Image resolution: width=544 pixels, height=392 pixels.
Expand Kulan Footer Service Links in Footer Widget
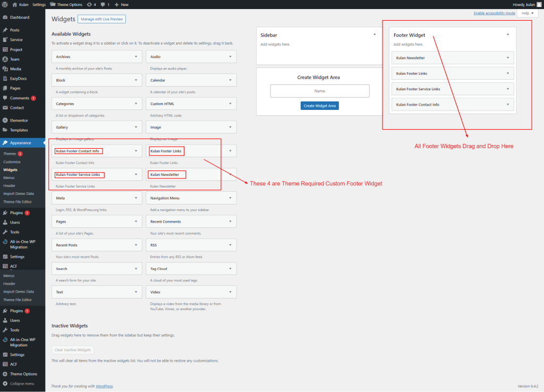[508, 89]
